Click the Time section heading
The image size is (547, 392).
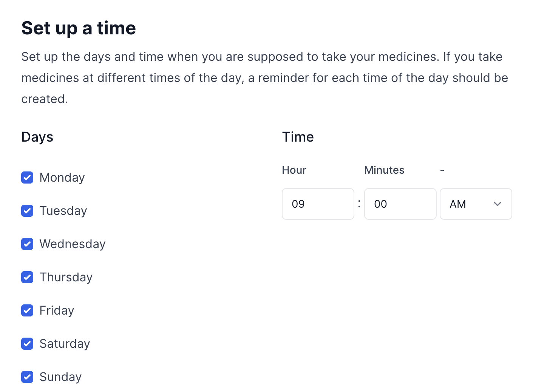[x=298, y=137]
